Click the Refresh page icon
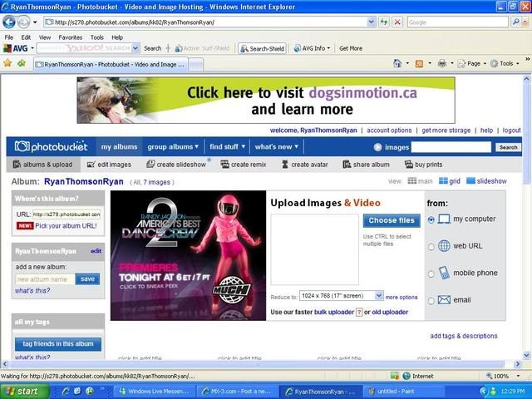 pos(384,22)
